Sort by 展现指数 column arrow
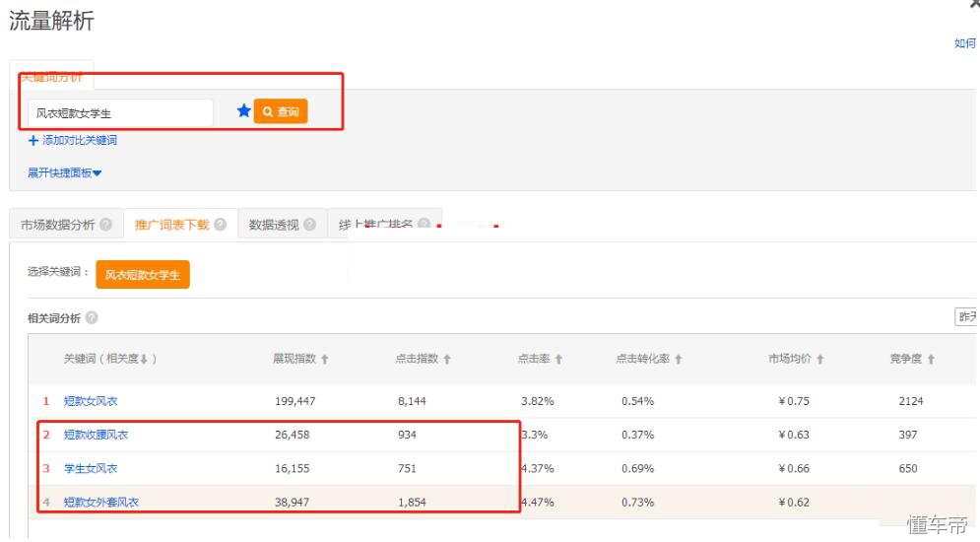Viewport: 980px width, 542px height. 324,359
